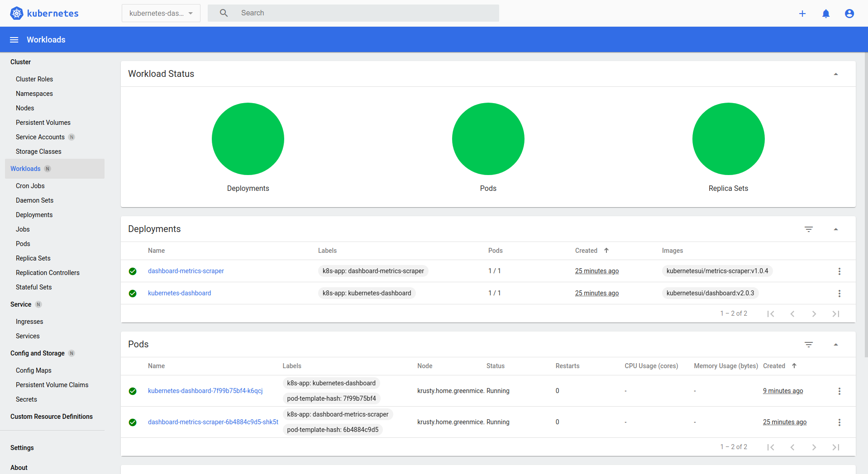Screen dimensions: 868x474
Task: Open About in sidebar
Action: tap(19, 468)
